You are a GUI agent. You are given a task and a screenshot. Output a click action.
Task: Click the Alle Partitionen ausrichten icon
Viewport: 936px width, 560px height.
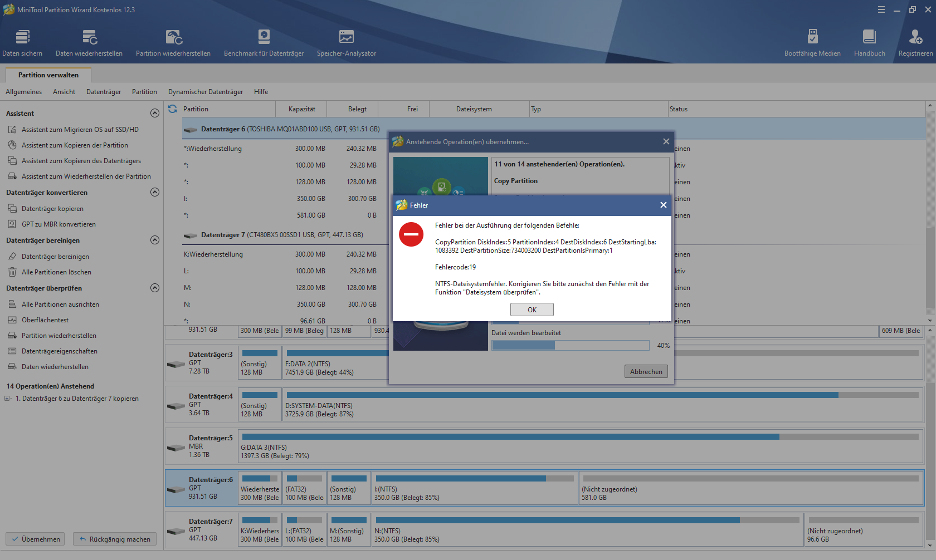click(x=12, y=304)
